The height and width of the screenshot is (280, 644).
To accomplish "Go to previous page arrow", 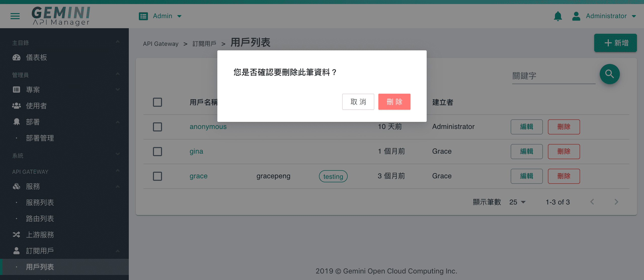I will tap(592, 202).
